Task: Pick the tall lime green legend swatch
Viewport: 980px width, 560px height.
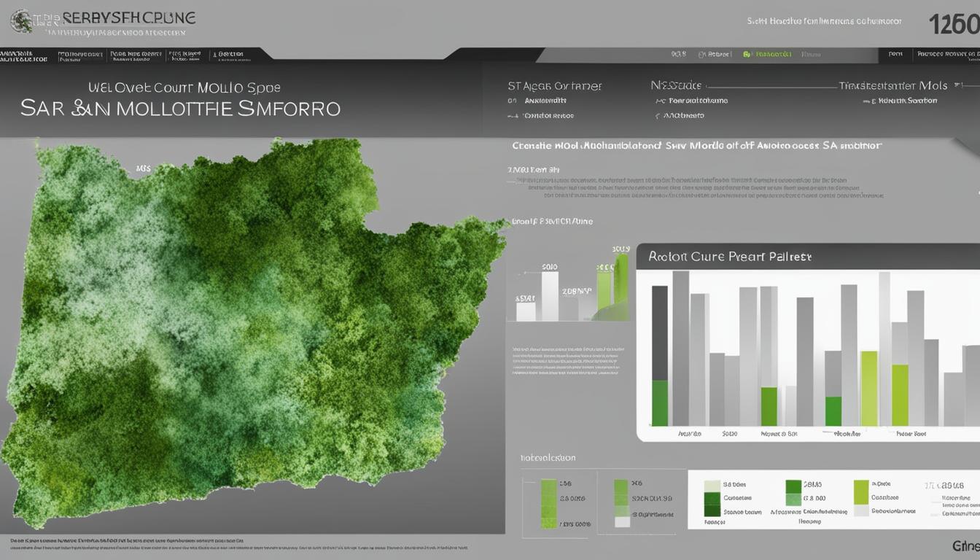Action: [x=861, y=492]
